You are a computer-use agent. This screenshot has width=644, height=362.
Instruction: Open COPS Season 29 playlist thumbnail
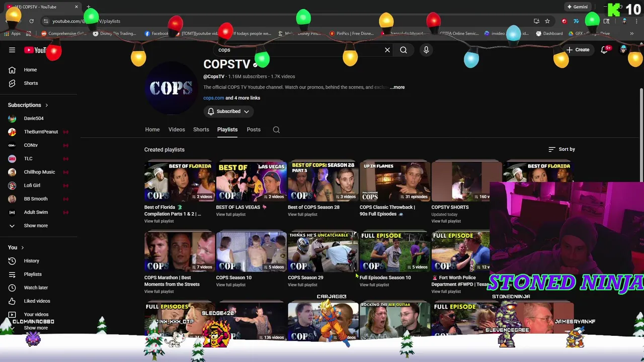pyautogui.click(x=323, y=251)
